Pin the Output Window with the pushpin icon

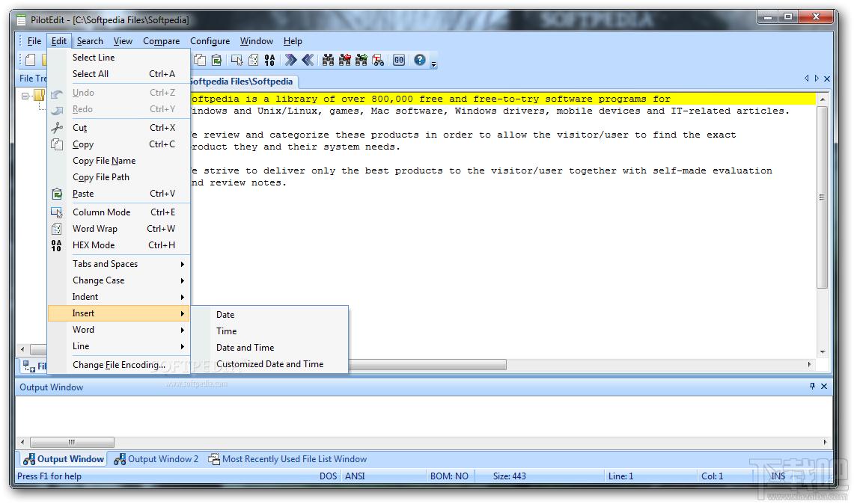click(812, 386)
